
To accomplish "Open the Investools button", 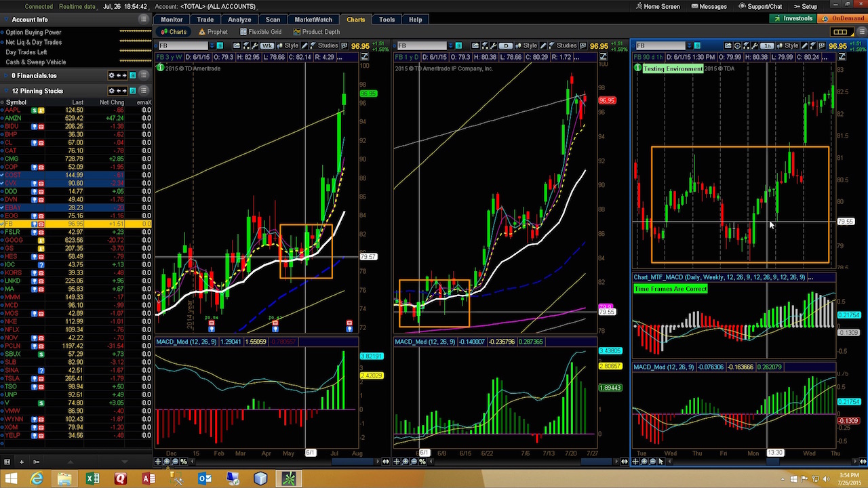I will tap(793, 18).
